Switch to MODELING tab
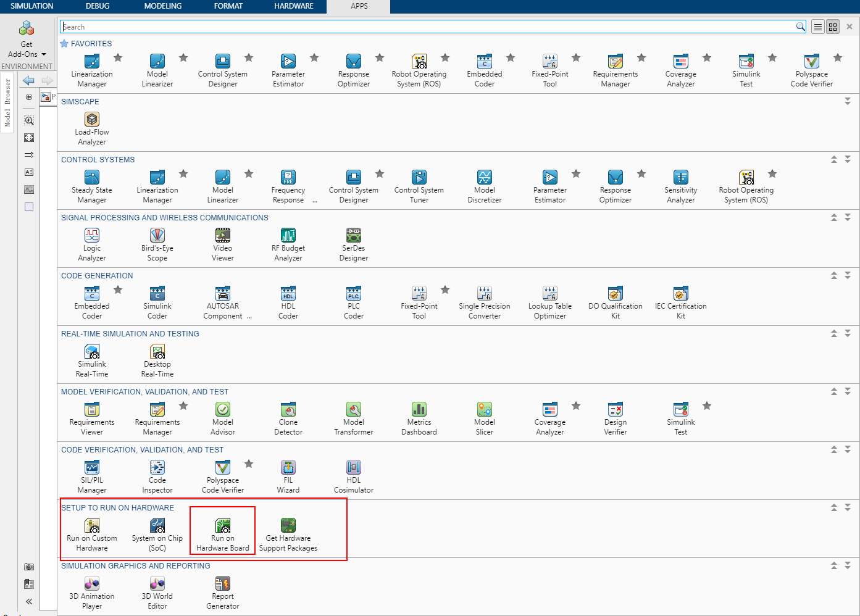This screenshot has width=860, height=616. (x=163, y=6)
